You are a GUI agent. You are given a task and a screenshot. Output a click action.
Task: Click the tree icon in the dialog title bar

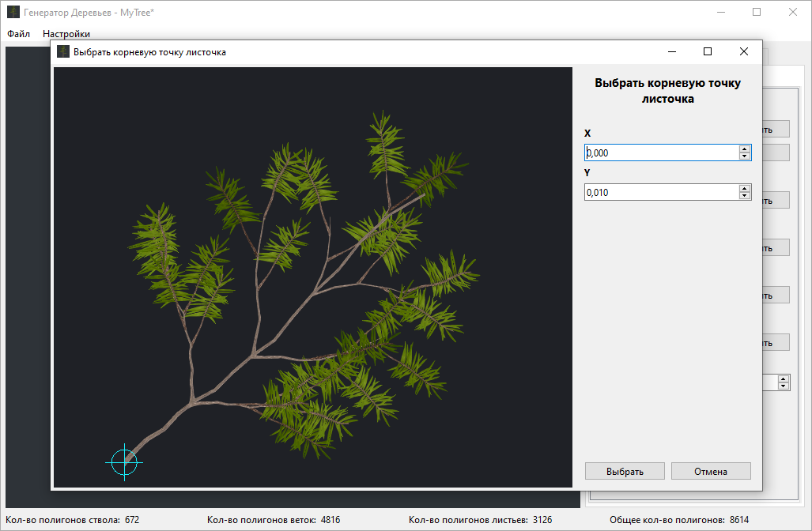tap(63, 51)
